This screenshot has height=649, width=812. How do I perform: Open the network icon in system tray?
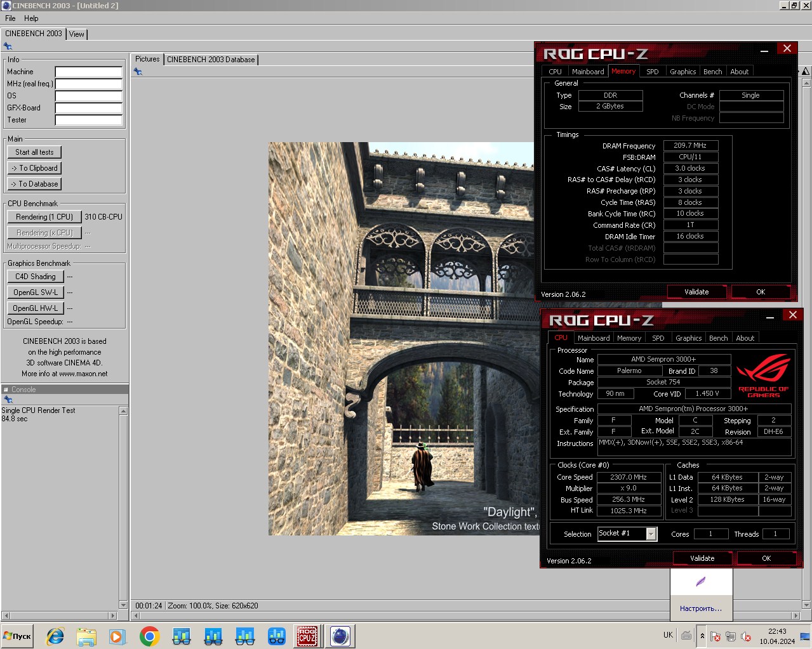[731, 636]
